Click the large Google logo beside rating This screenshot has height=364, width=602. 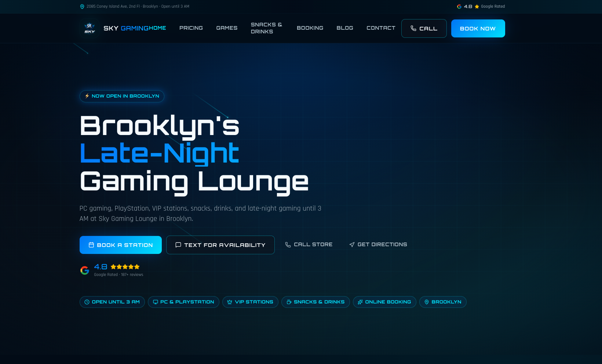click(x=85, y=270)
